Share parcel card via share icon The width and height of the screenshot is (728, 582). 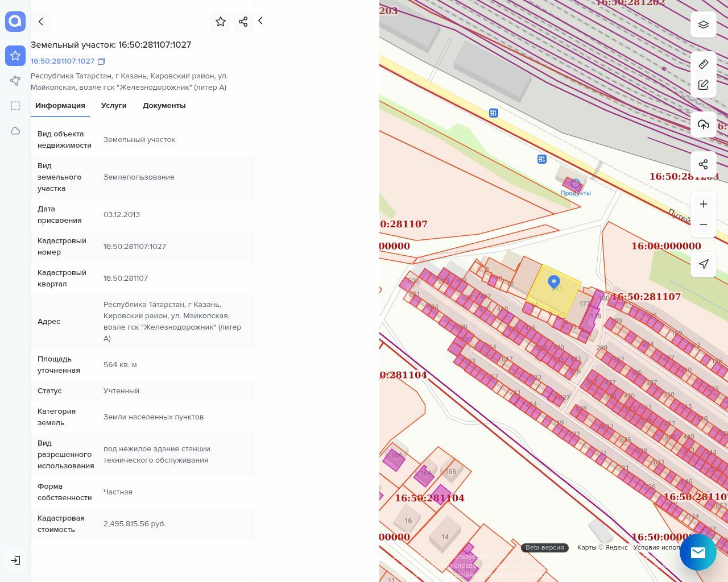pyautogui.click(x=243, y=22)
